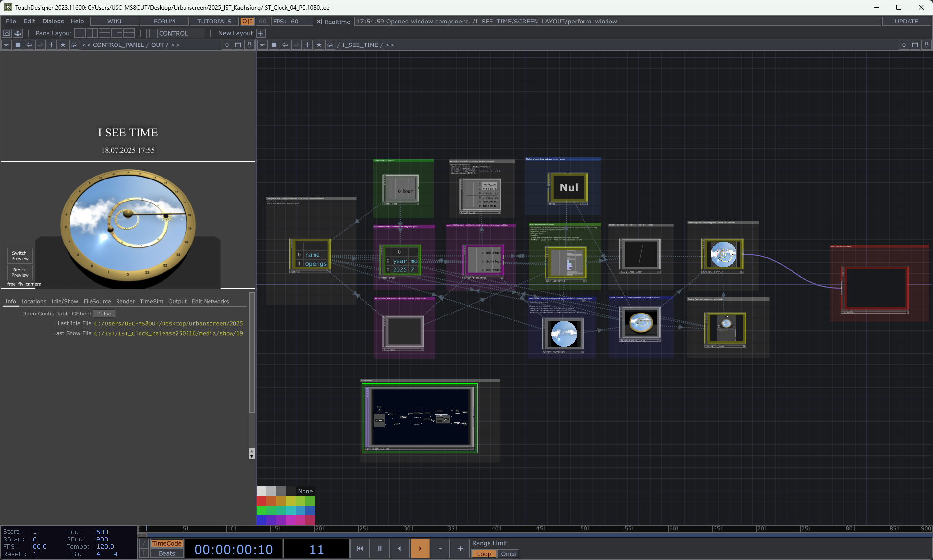Click the back arrow in right pane bar
The height and width of the screenshot is (560, 933).
point(285,45)
